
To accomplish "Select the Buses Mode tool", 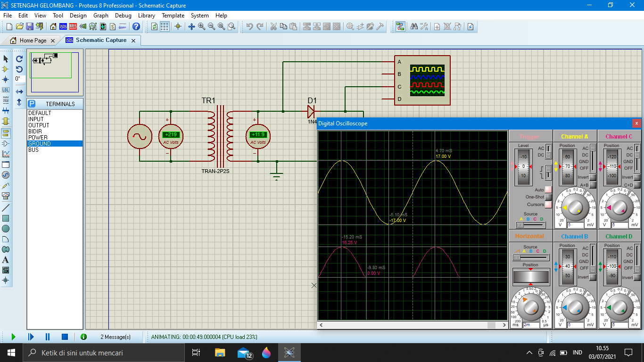I will point(6,111).
